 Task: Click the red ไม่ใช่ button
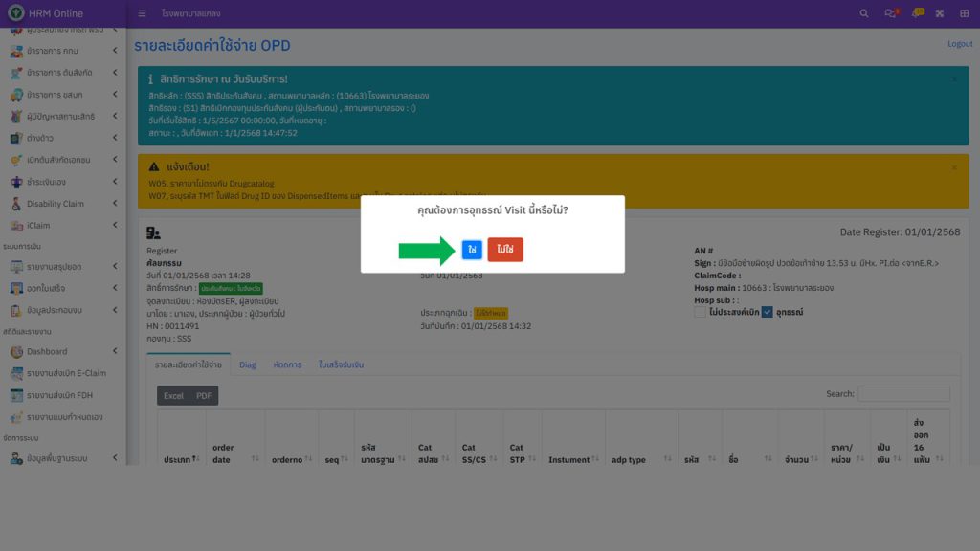coord(504,250)
